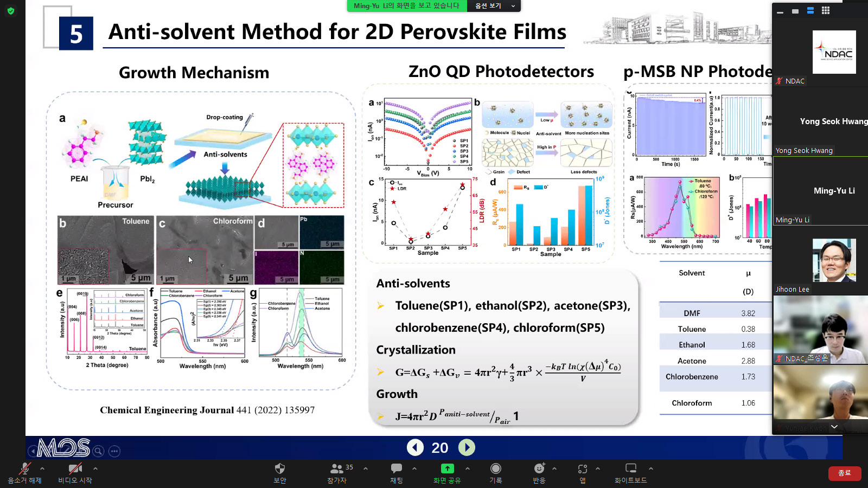Click the green 화면 공유 share screen icon
868x488 pixels.
coord(447,468)
